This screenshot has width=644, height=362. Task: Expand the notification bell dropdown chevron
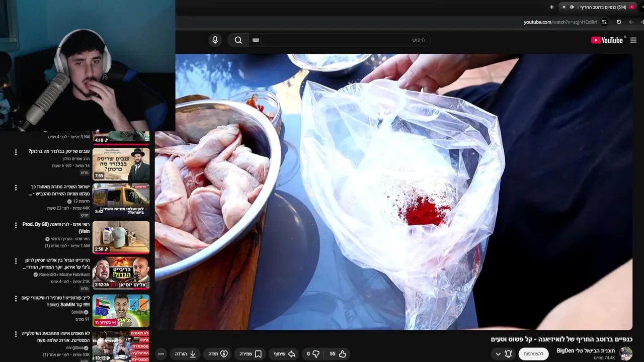pyautogui.click(x=498, y=354)
